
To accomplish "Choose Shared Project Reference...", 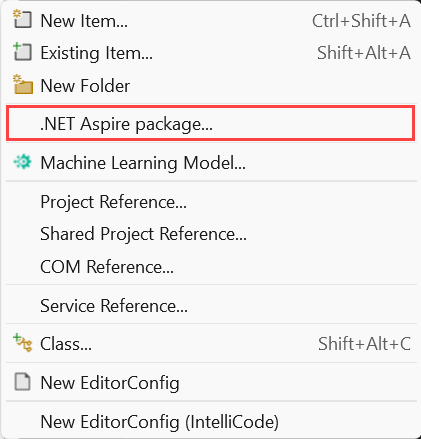I will 210,234.
